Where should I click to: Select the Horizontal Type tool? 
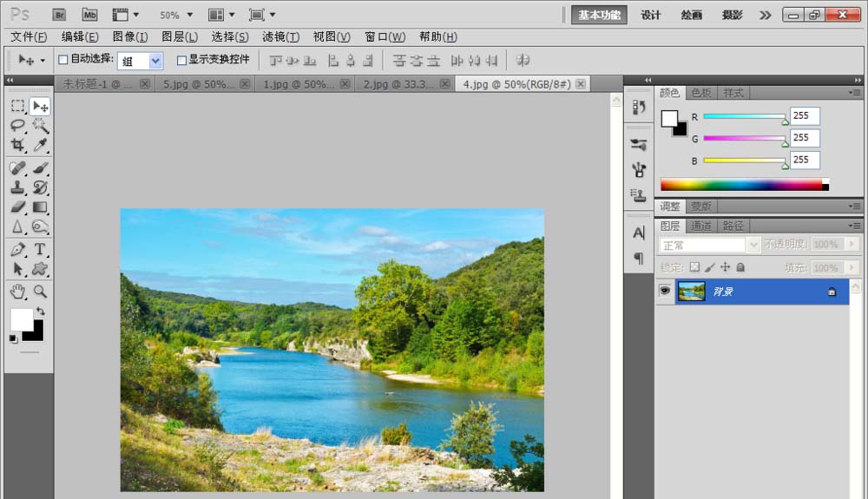pyautogui.click(x=40, y=250)
